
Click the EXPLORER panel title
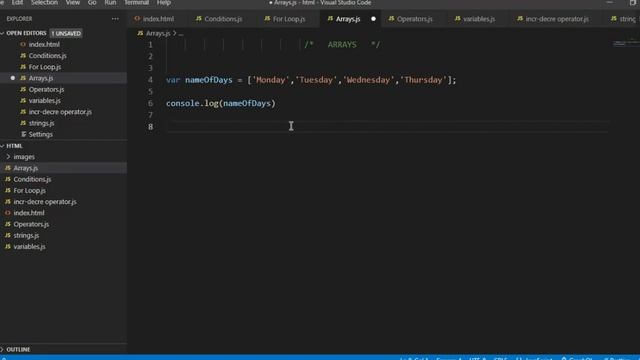pos(19,19)
